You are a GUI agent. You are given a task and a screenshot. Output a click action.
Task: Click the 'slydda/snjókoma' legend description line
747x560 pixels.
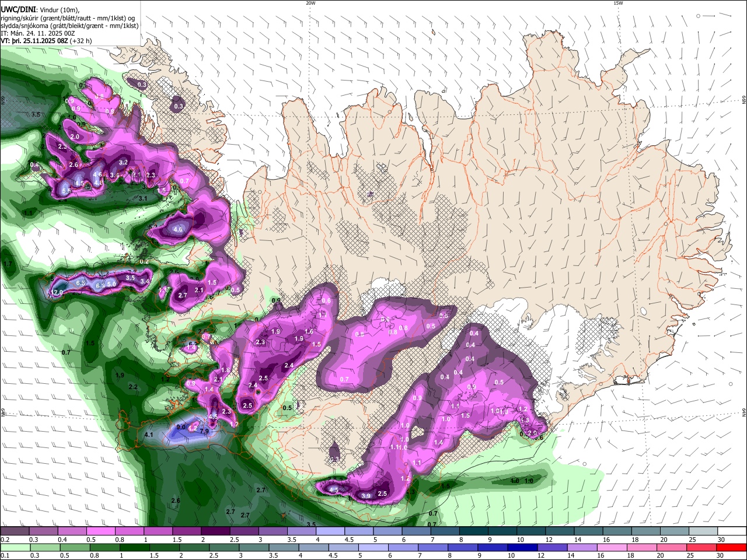69,26
